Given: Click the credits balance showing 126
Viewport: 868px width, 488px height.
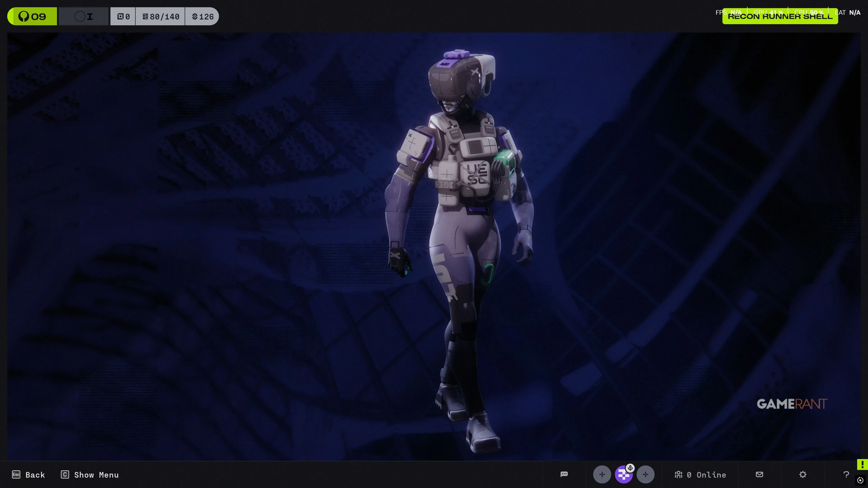Looking at the screenshot, I should pos(203,16).
